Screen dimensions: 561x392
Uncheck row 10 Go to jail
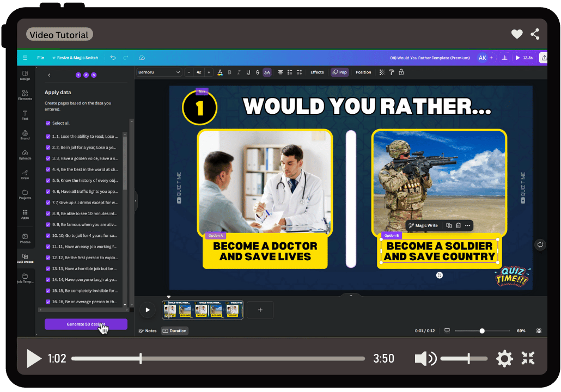click(48, 236)
